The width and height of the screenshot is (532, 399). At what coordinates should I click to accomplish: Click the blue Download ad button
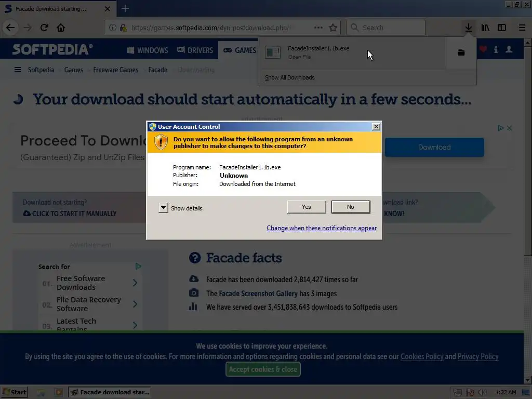[434, 147]
